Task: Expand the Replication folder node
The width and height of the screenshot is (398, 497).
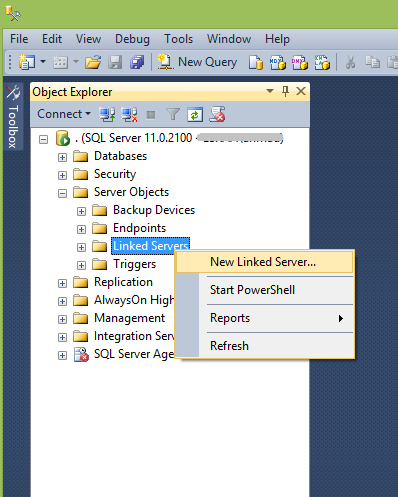Action: pyautogui.click(x=62, y=283)
